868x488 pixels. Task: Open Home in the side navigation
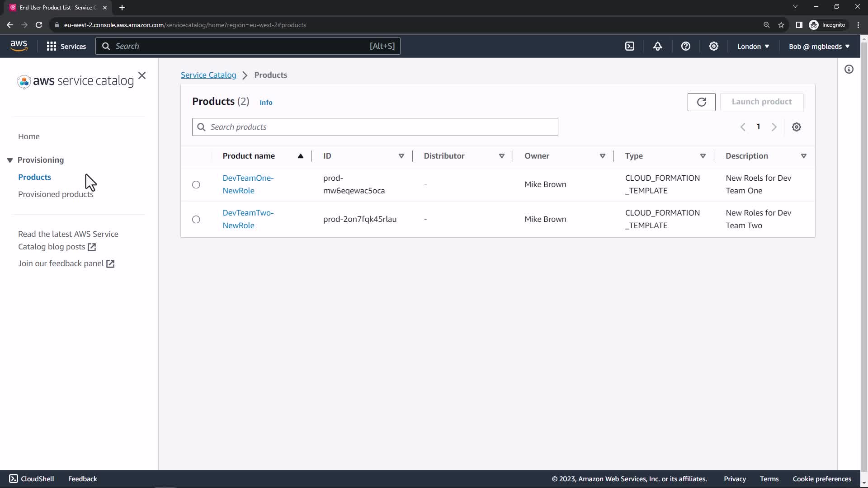(29, 136)
